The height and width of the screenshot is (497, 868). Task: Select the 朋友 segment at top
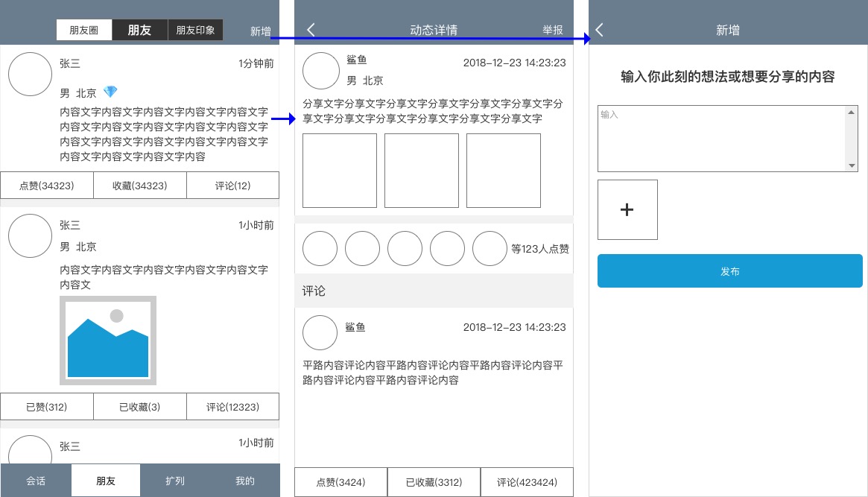(139, 30)
